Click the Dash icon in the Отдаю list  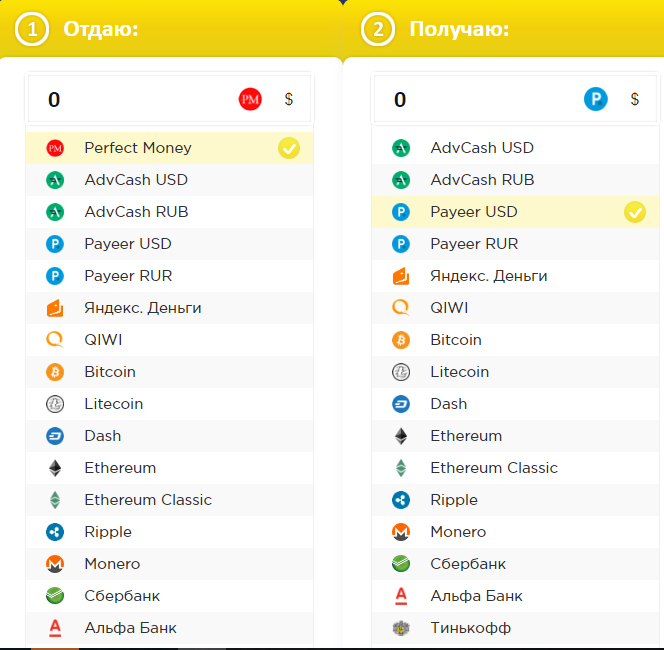[x=55, y=436]
